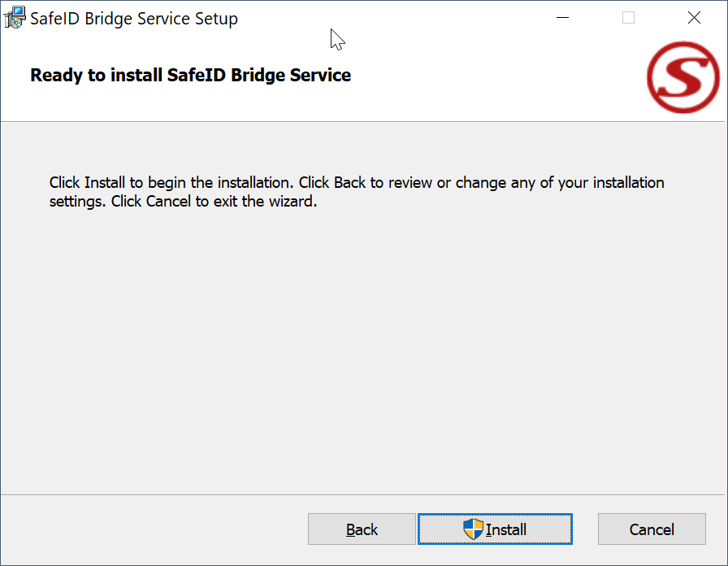Minimize the SafeID setup window
728x566 pixels.
(x=562, y=18)
